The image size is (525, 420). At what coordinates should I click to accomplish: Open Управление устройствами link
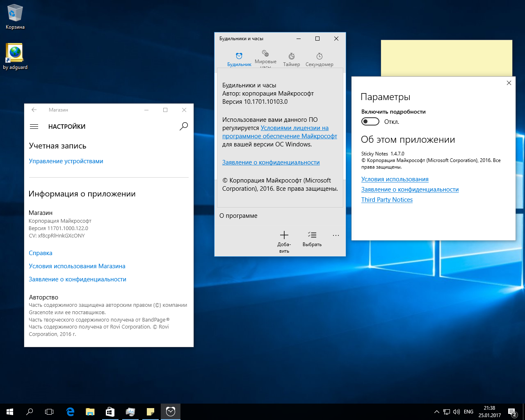click(66, 161)
